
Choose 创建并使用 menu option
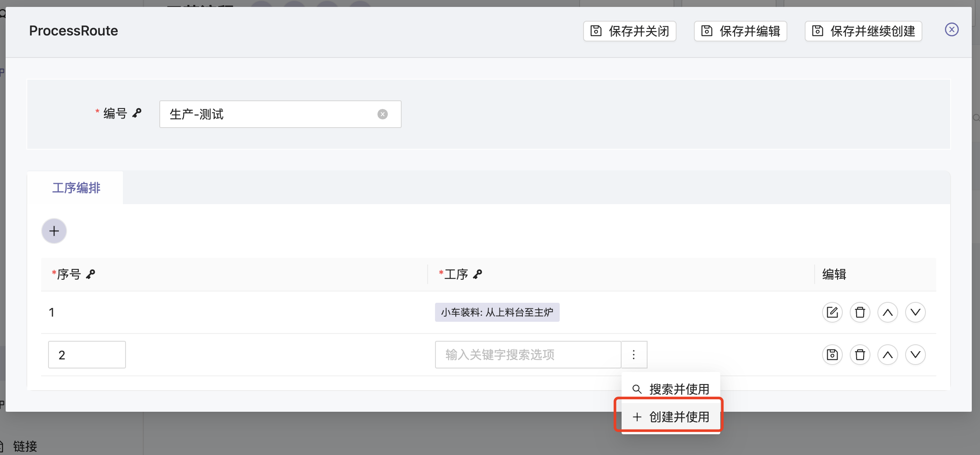[x=671, y=417]
